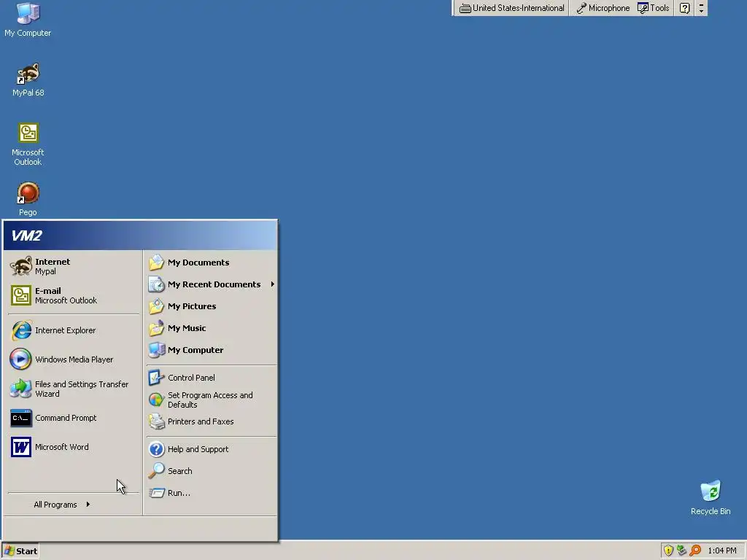Viewport: 747px width, 560px height.
Task: Open My Computer desktop icon
Action: coord(28,20)
